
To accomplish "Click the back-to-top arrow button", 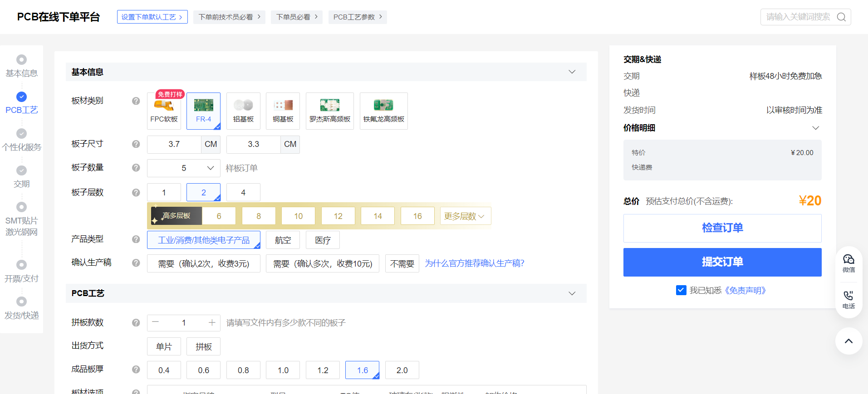I will pos(848,341).
